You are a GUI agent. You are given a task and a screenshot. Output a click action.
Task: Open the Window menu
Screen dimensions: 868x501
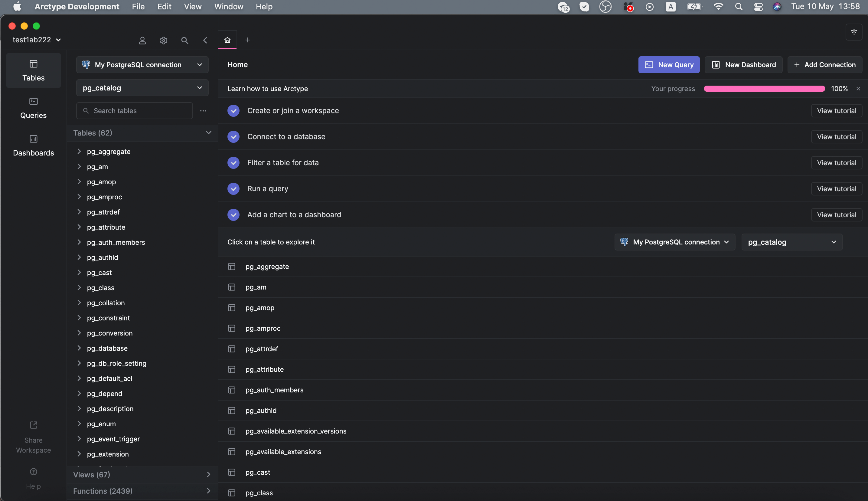pyautogui.click(x=229, y=7)
